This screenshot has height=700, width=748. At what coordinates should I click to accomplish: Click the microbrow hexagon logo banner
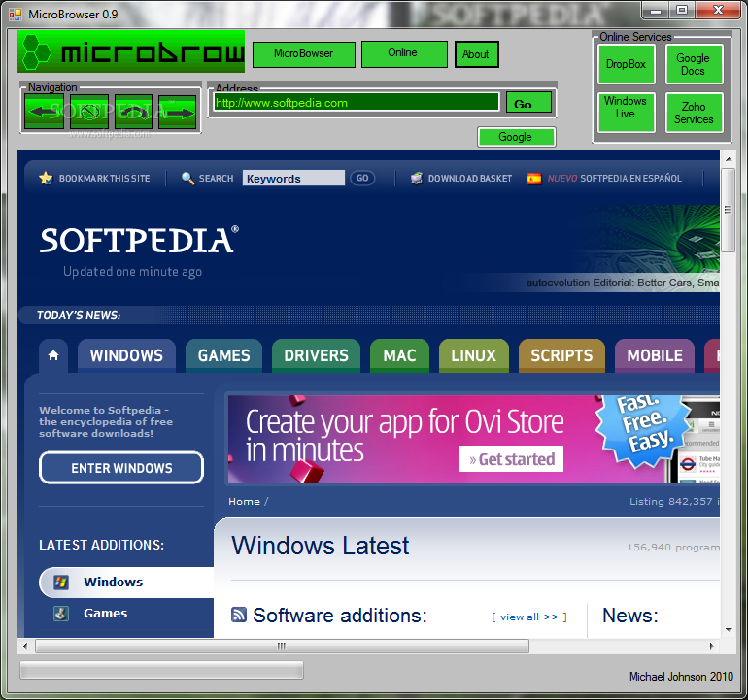click(131, 51)
